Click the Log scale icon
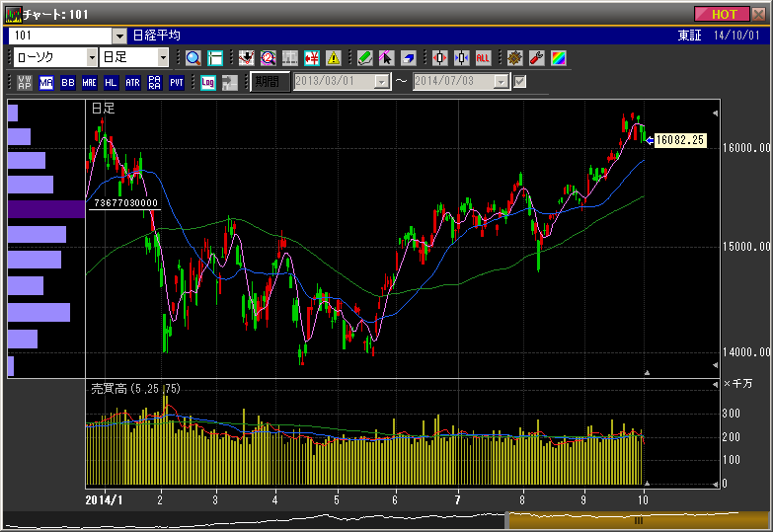 (x=208, y=82)
